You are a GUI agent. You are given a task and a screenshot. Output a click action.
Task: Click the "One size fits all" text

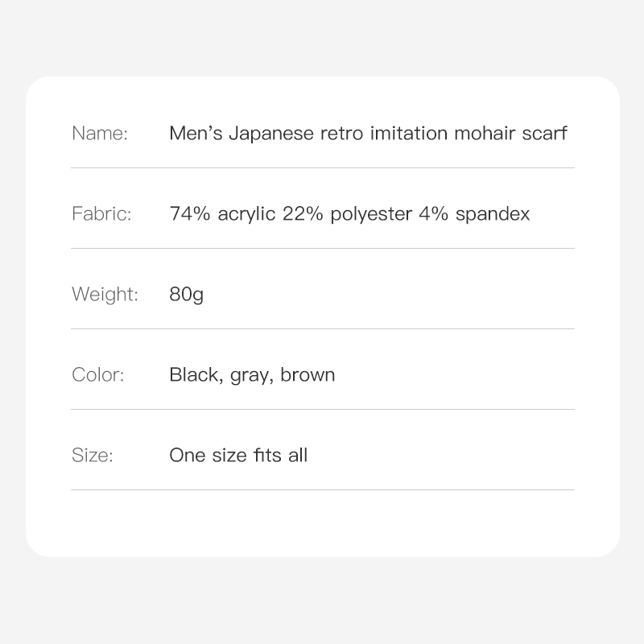coord(238,456)
